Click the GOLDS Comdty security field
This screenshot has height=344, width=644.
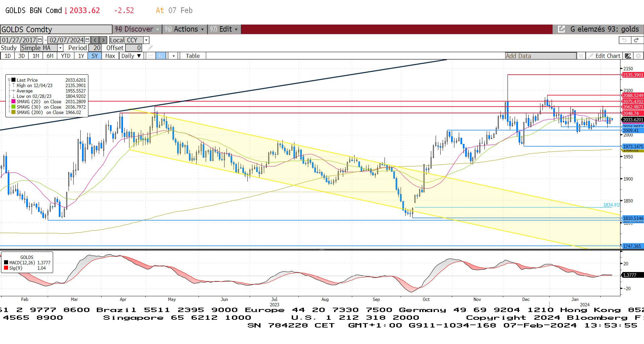coord(56,29)
